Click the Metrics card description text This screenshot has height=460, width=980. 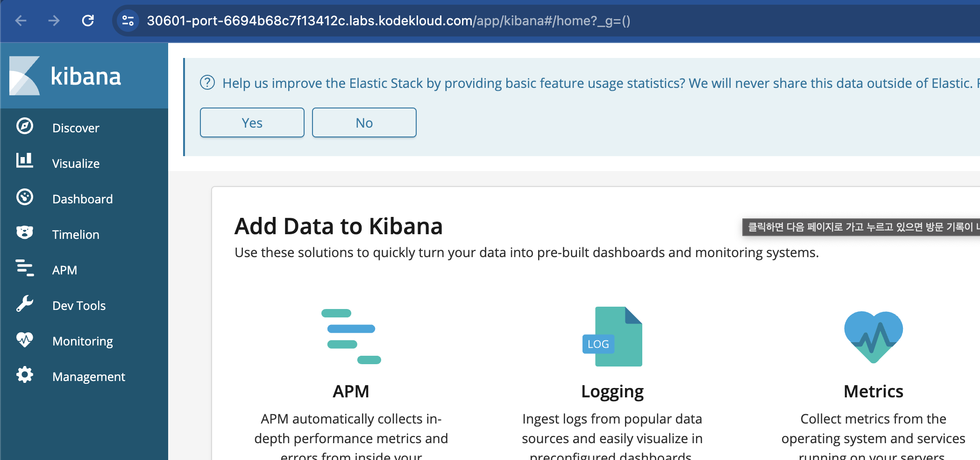pos(873,437)
